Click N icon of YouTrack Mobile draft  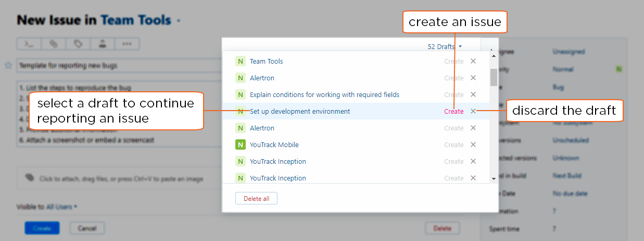coord(240,144)
